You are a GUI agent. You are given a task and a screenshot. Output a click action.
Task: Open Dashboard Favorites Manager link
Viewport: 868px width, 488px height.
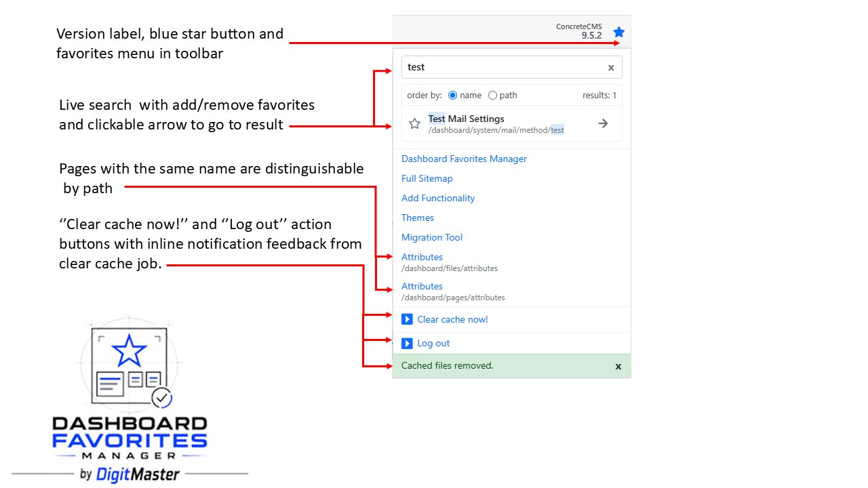pos(464,159)
